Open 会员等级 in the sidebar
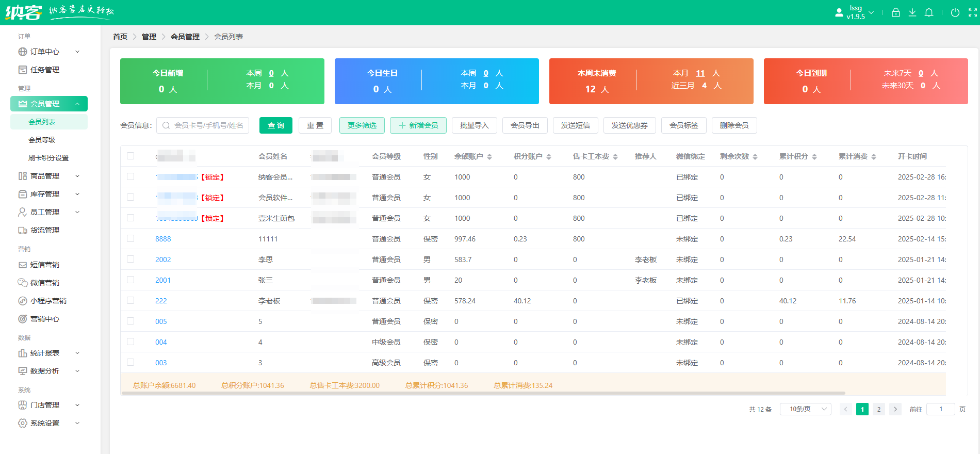 (42, 140)
